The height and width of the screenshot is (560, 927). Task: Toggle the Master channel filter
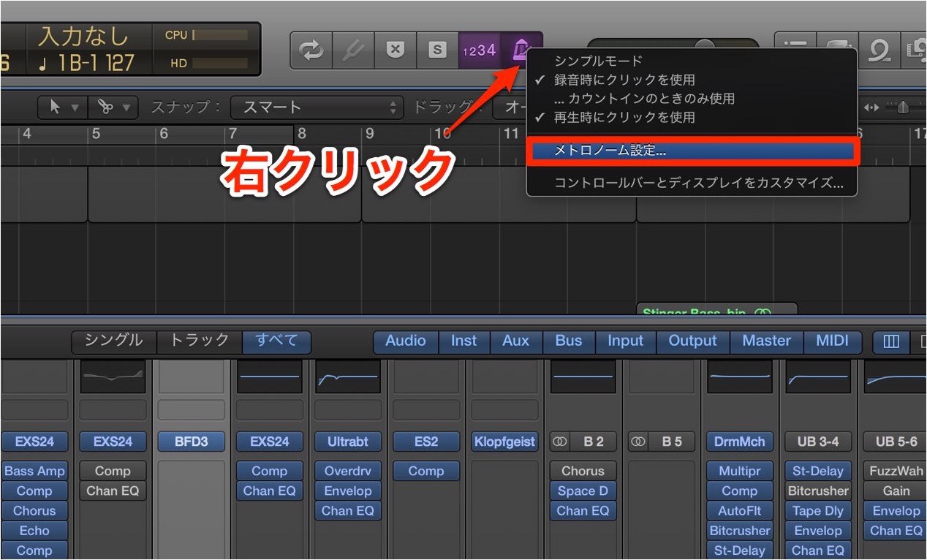click(767, 341)
